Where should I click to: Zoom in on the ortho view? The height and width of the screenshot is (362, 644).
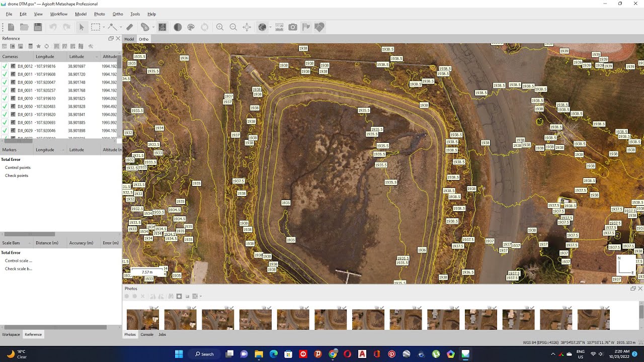pyautogui.click(x=220, y=27)
